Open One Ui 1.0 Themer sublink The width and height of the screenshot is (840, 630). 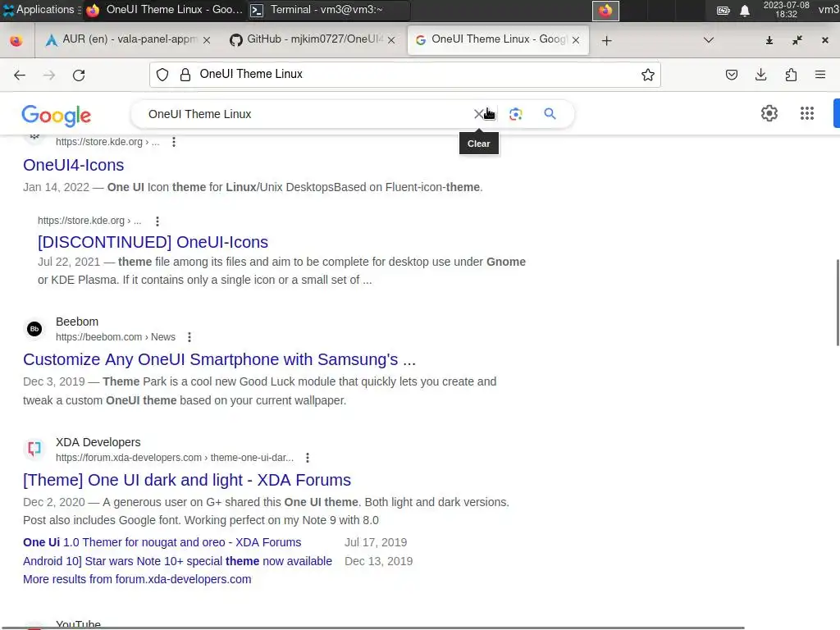(162, 542)
